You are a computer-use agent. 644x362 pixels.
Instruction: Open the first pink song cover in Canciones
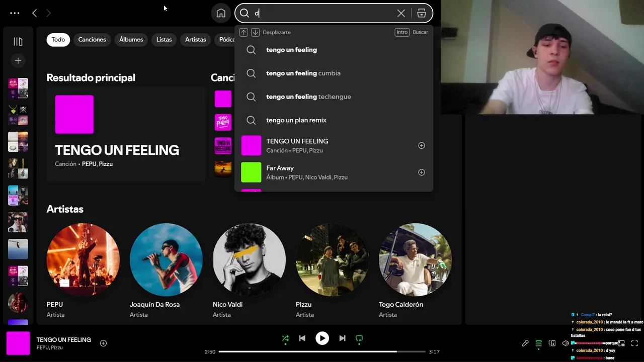[223, 99]
